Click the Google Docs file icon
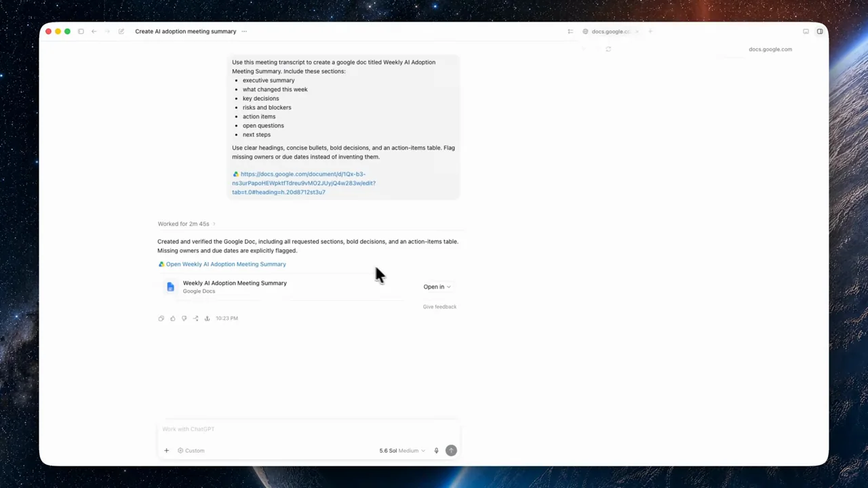868x488 pixels. 170,287
